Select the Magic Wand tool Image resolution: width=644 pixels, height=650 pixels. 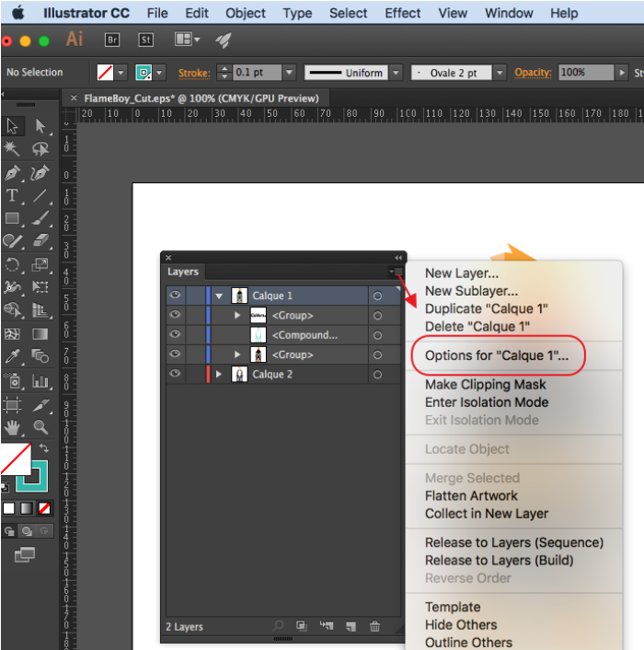pyautogui.click(x=13, y=149)
